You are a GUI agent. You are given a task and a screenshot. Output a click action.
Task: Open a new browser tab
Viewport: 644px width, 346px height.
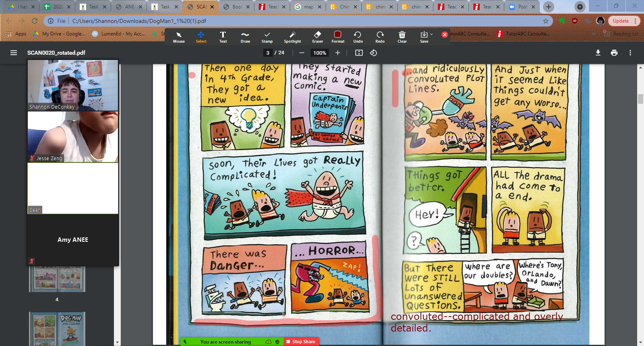coord(549,6)
